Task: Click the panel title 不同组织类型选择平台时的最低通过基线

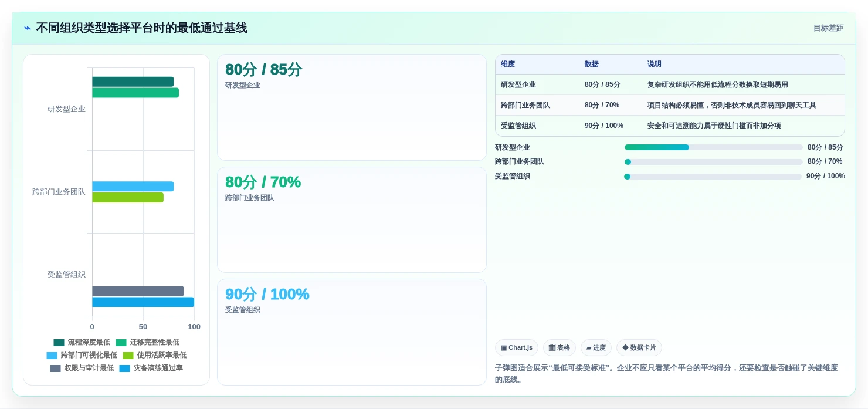Action: click(142, 28)
